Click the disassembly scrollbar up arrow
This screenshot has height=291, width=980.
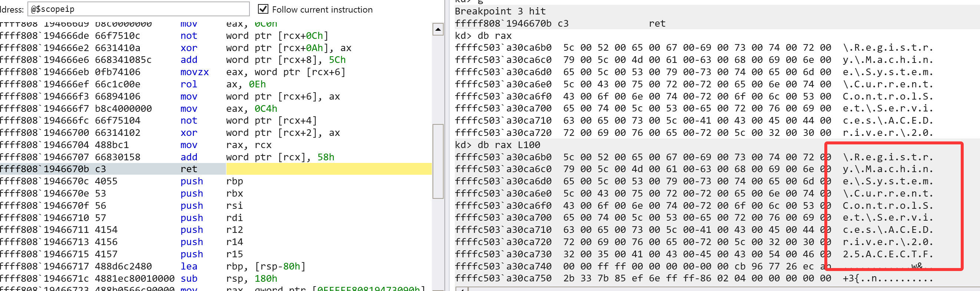click(438, 29)
